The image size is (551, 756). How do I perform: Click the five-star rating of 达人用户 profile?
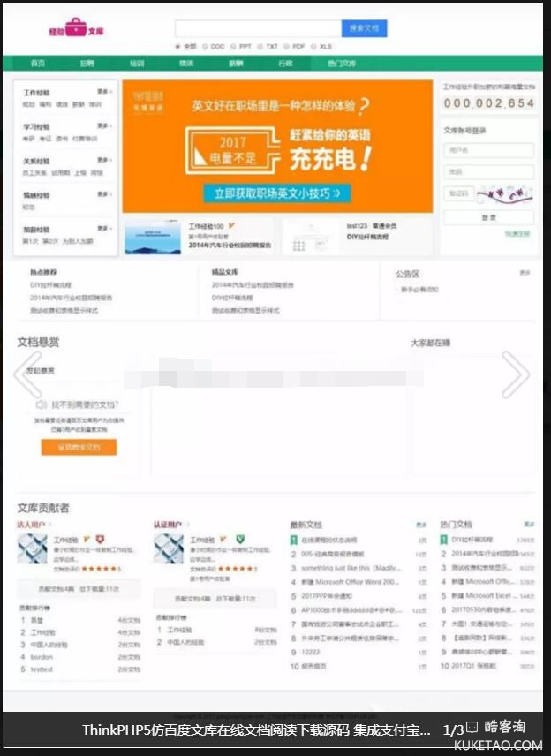[x=99, y=569]
